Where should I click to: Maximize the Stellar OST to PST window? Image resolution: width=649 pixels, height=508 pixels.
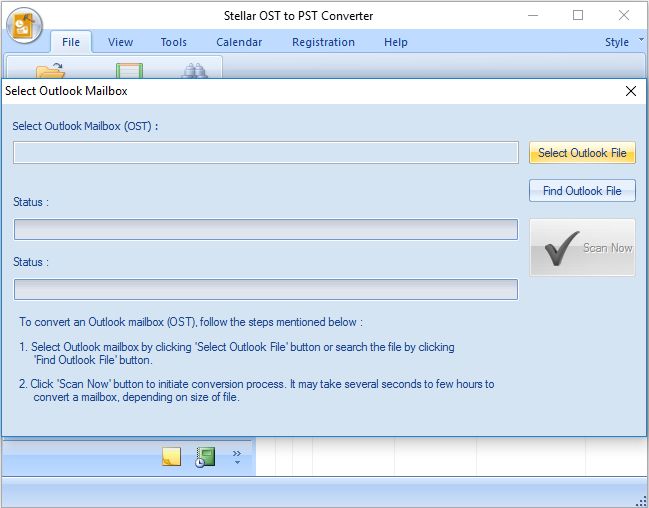(578, 15)
